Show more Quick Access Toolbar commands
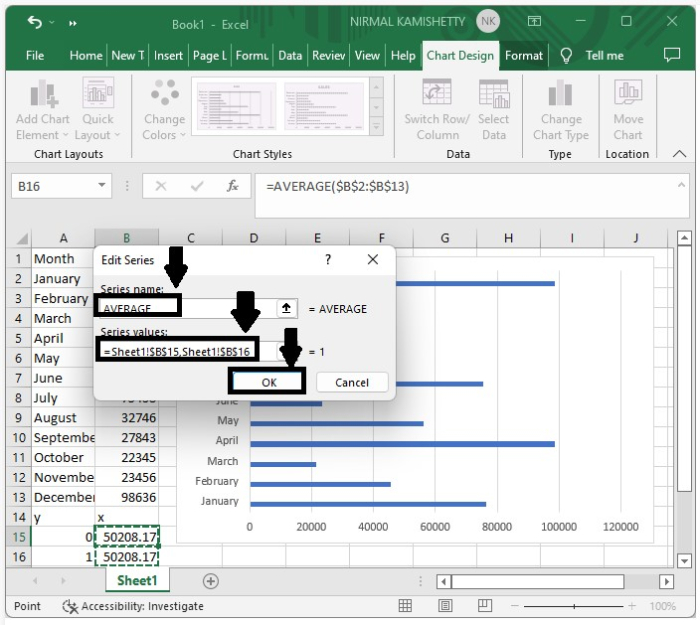 pos(73,23)
